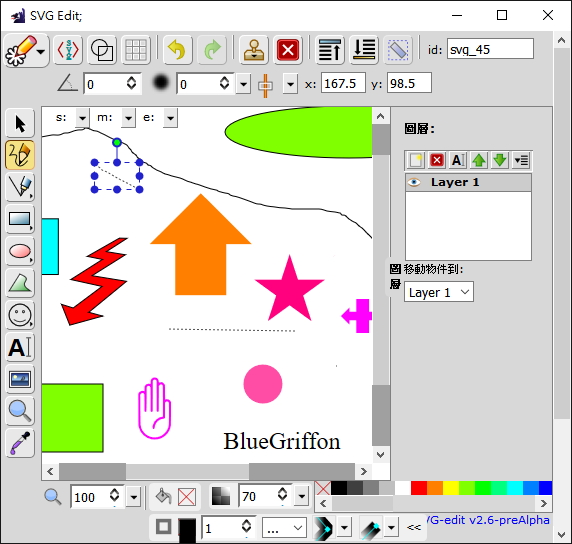Image resolution: width=572 pixels, height=544 pixels.
Task: Open the Layer 1 move-to dropdown
Action: (439, 292)
